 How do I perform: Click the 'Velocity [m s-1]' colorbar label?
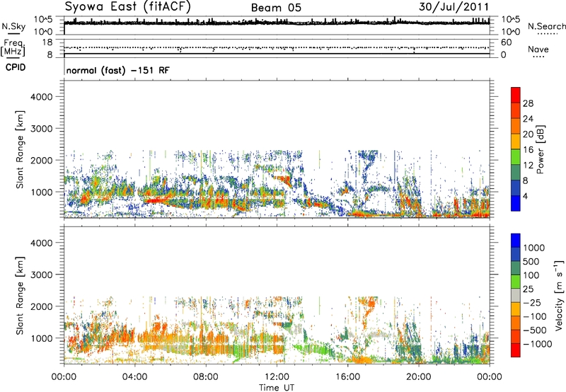click(x=559, y=295)
